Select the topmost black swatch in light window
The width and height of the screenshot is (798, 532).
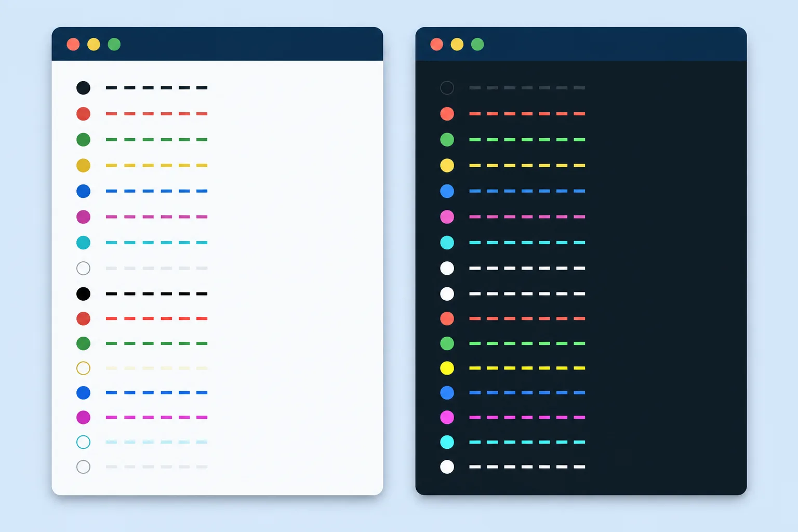83,88
